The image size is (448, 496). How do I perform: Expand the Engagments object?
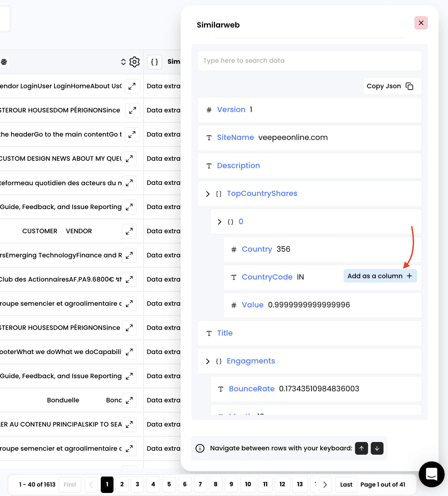(x=208, y=361)
